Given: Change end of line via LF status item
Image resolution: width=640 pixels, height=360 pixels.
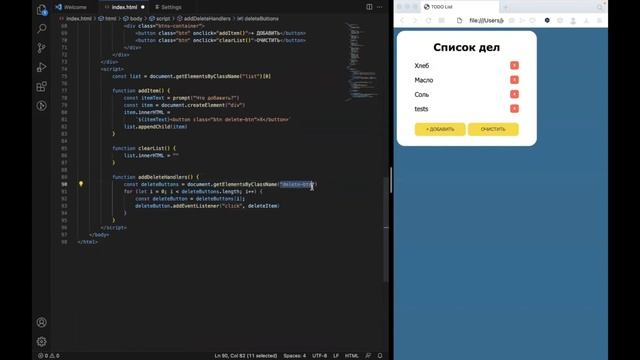Looking at the screenshot, I should (x=336, y=356).
